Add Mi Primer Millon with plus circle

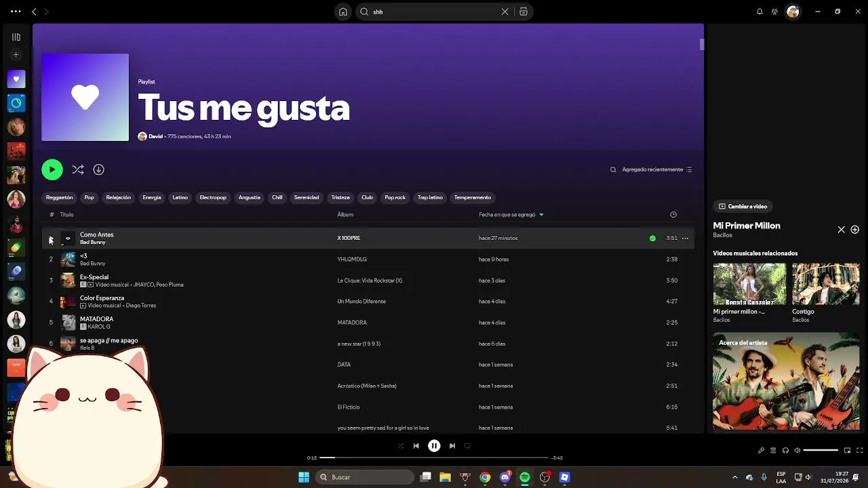pos(855,230)
